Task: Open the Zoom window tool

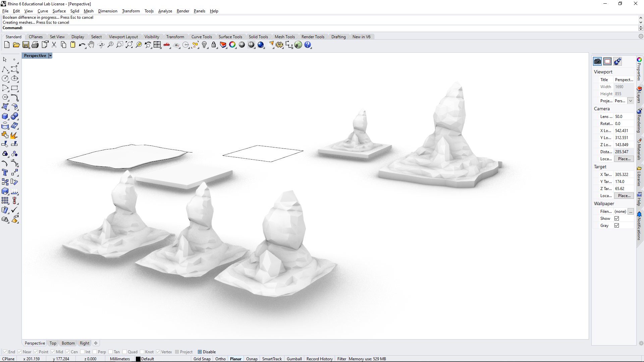Action: pos(120,45)
